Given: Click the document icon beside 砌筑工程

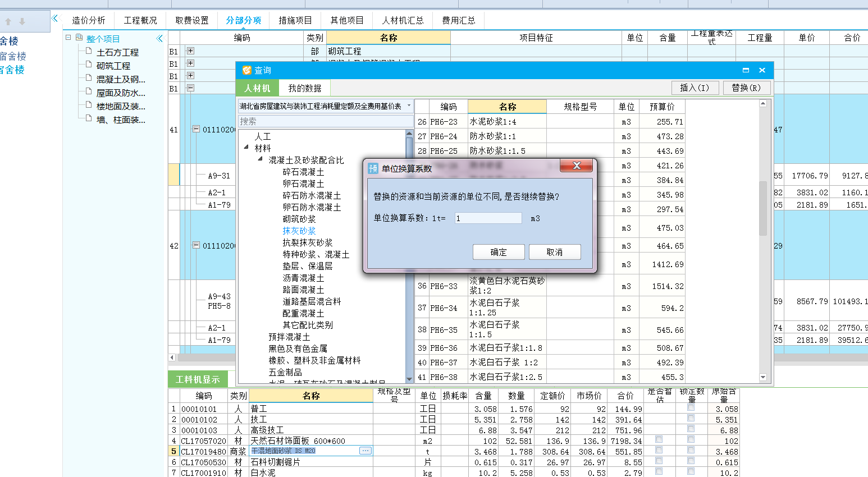Looking at the screenshot, I should pyautogui.click(x=89, y=65).
